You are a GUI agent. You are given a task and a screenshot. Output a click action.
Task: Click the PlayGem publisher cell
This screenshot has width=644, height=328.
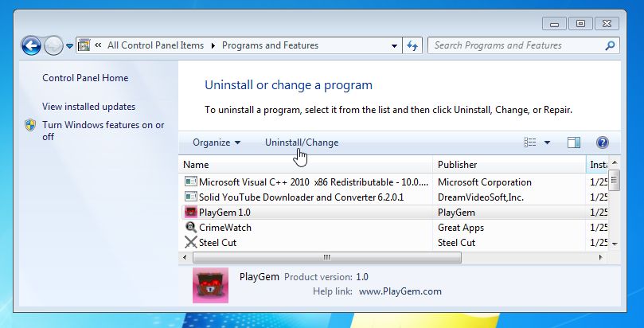coord(456,213)
